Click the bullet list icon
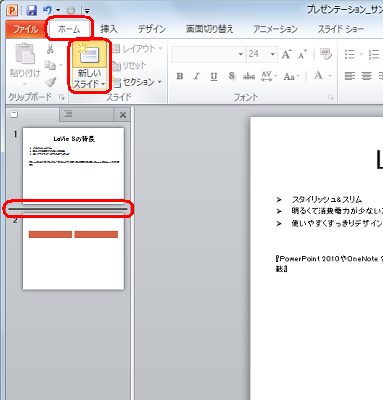 coord(350,54)
